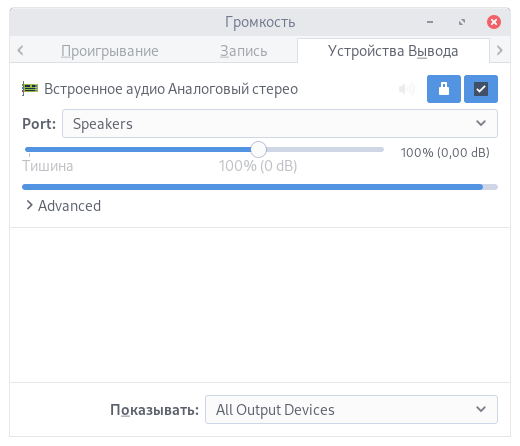Click the Показывать: label

coord(154,410)
